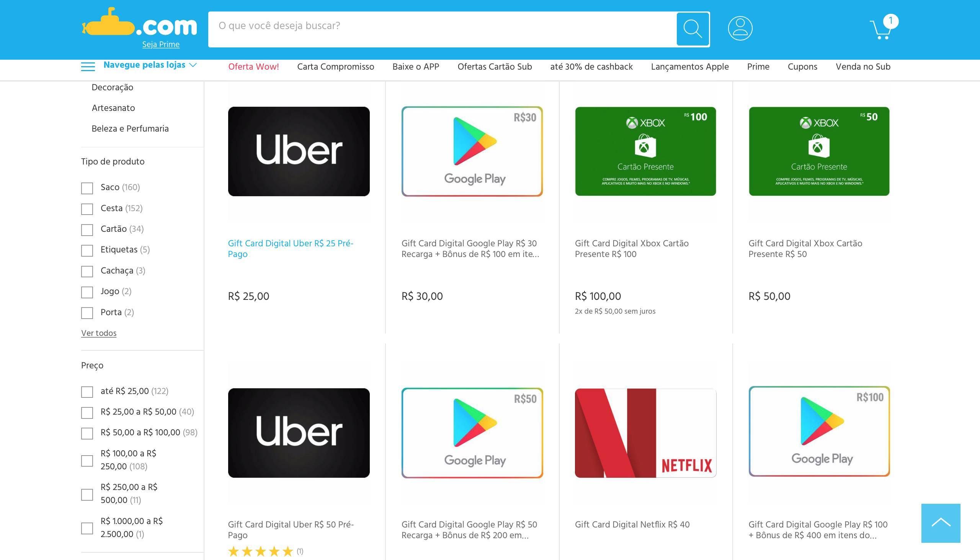Click Gift Card Digital Uber R$ 50 Pré-Pago title
The height and width of the screenshot is (560, 980).
click(291, 530)
